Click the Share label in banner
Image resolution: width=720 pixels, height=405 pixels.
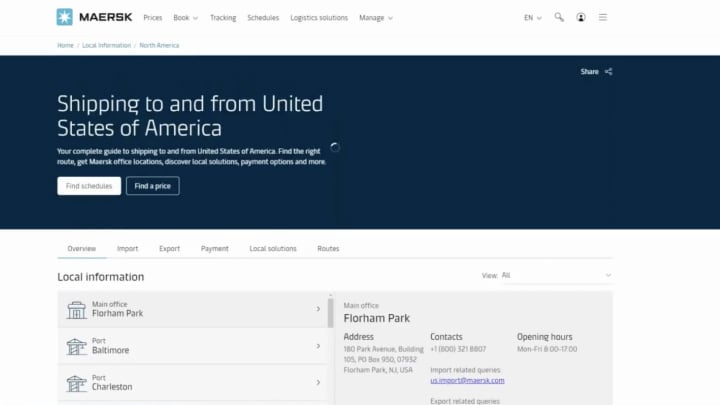pyautogui.click(x=589, y=72)
